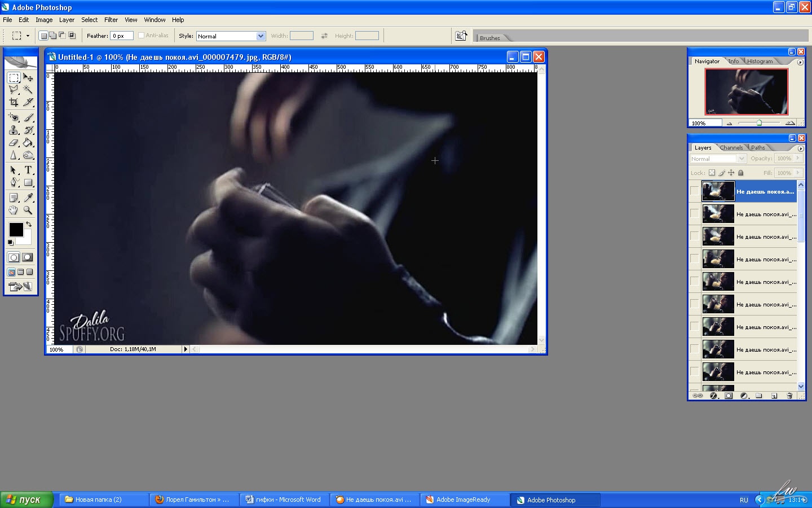Open the File Browser from options bar

point(461,36)
